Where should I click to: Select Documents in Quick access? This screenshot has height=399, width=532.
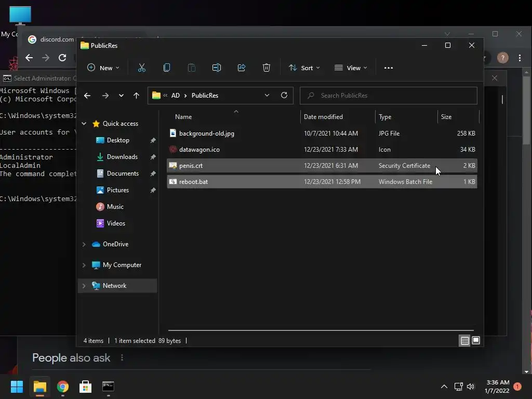tap(123, 174)
